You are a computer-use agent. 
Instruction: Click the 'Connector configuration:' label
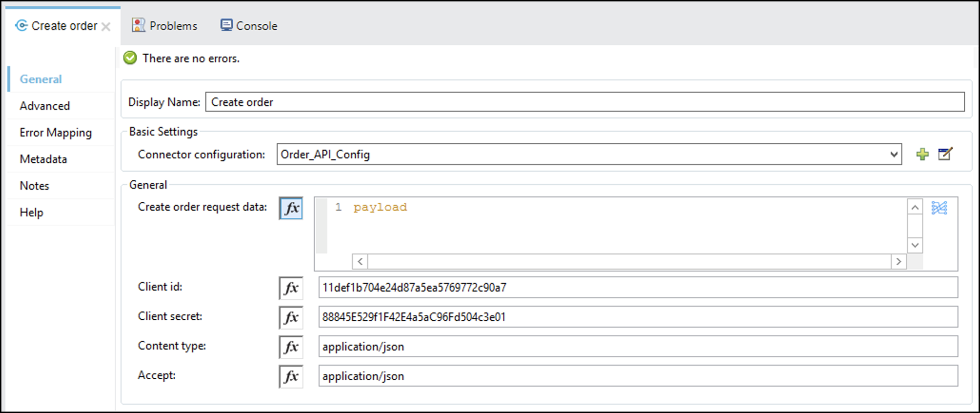(201, 155)
